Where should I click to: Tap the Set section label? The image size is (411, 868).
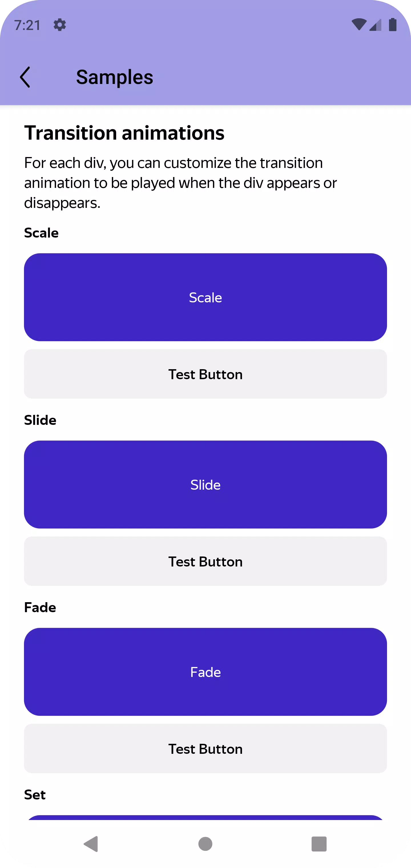35,795
